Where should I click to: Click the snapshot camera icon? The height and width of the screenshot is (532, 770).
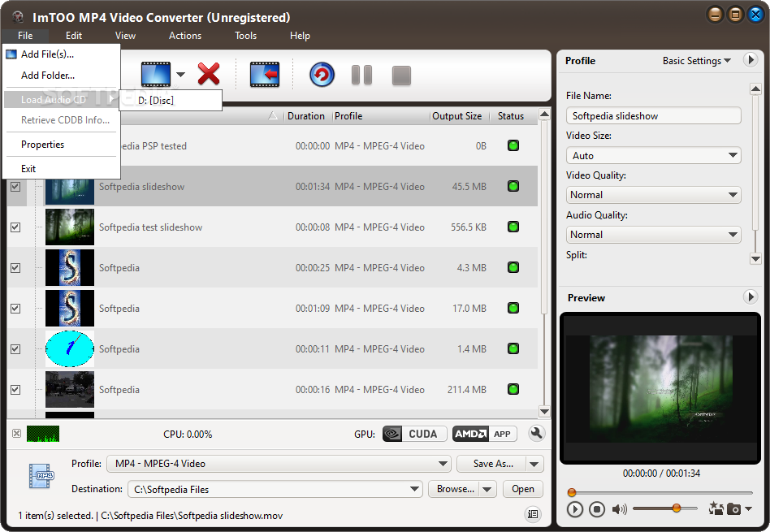coord(733,509)
